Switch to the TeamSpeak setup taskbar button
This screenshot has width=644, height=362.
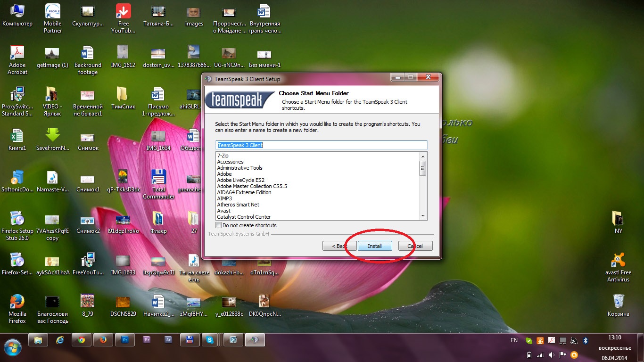pos(255,339)
